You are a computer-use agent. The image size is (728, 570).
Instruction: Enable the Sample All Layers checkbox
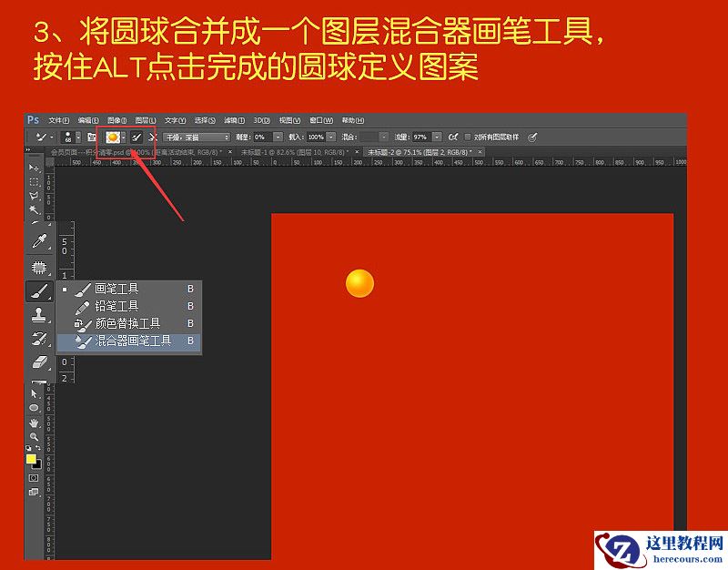[466, 135]
